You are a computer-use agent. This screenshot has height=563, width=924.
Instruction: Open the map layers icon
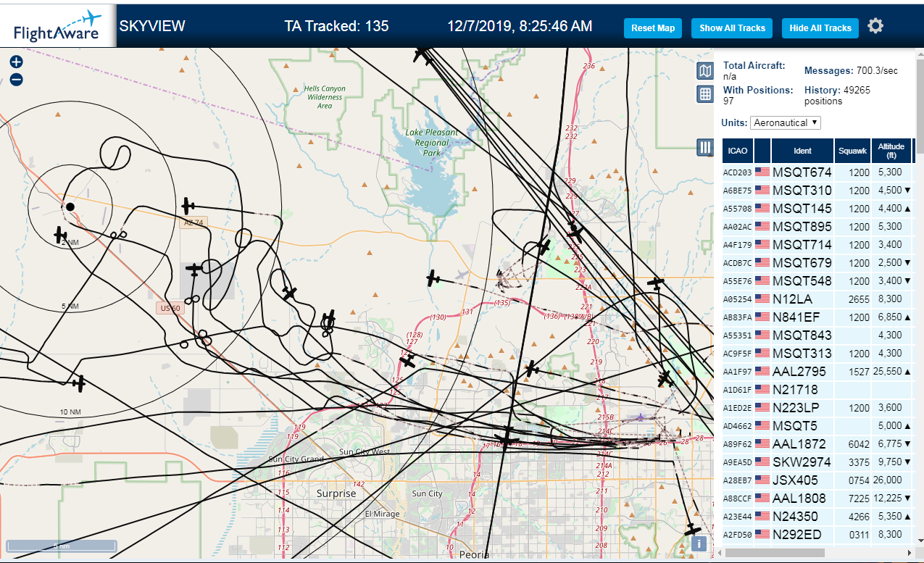pos(705,71)
